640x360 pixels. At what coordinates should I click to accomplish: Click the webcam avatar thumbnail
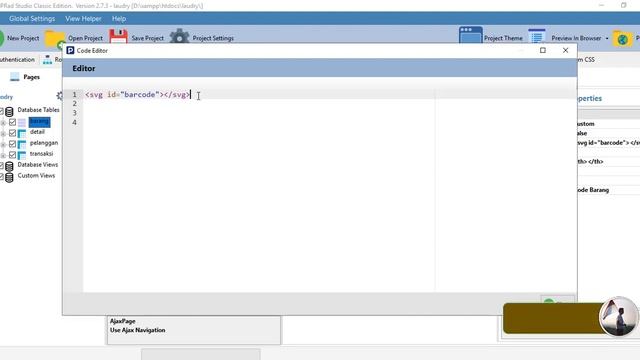point(619,316)
